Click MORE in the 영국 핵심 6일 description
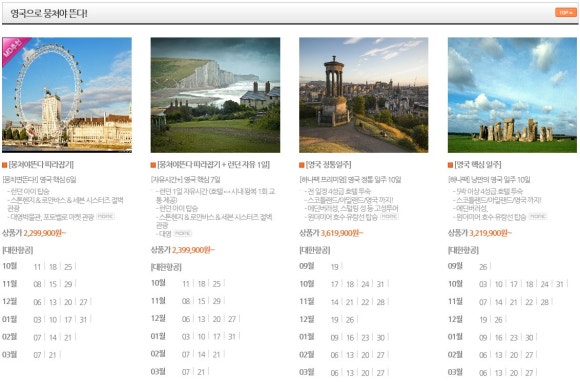The height and width of the screenshot is (382, 580). [x=105, y=216]
